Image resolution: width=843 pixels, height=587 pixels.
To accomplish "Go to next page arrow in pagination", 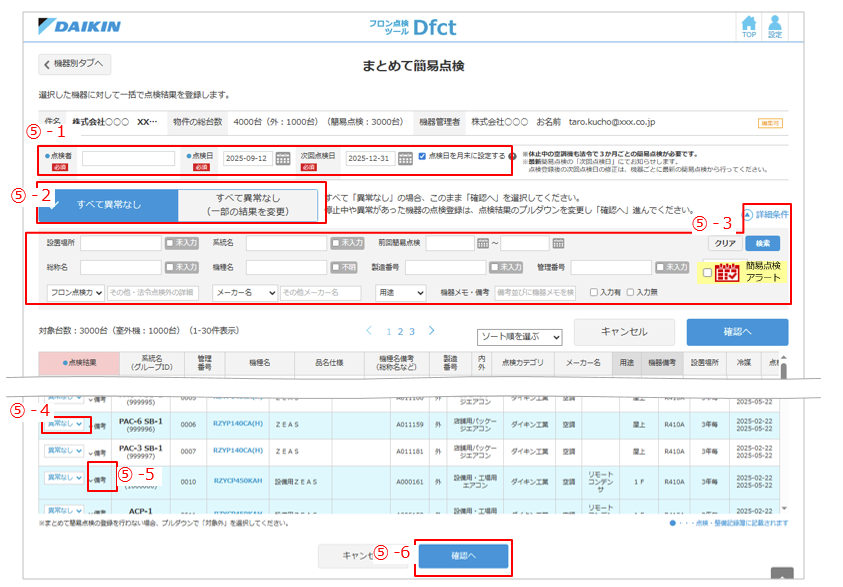I will (x=432, y=330).
